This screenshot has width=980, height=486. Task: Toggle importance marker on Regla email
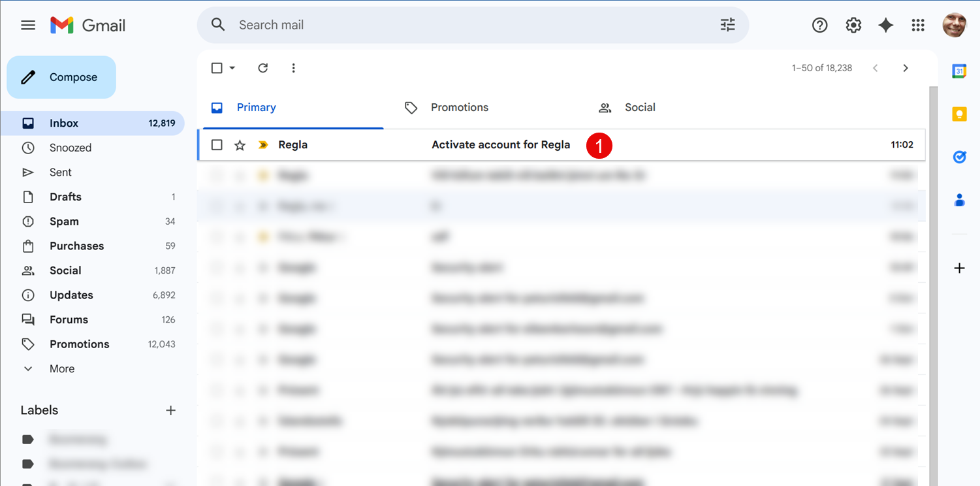pos(263,145)
